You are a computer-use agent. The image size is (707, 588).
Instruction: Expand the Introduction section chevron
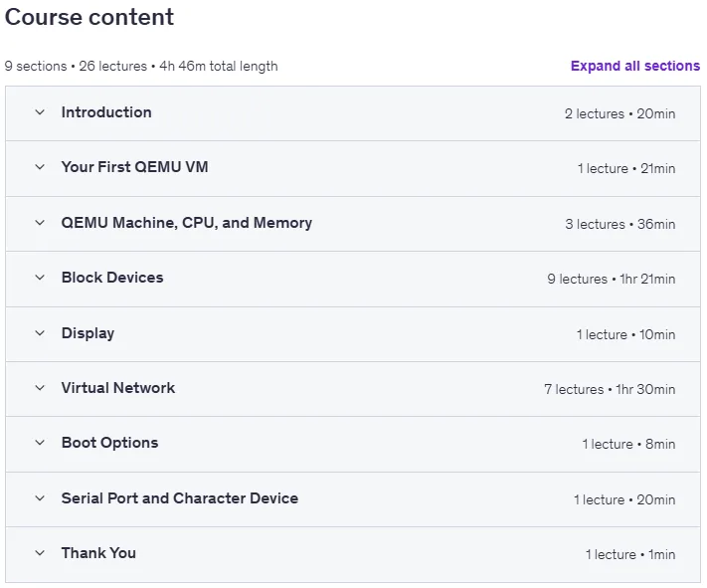tap(40, 112)
